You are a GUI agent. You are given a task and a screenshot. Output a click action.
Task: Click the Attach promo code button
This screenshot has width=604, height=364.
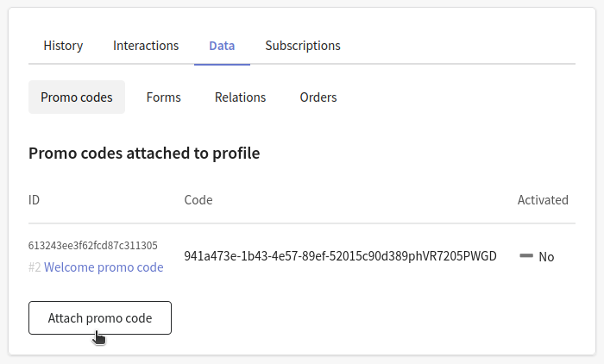click(100, 317)
